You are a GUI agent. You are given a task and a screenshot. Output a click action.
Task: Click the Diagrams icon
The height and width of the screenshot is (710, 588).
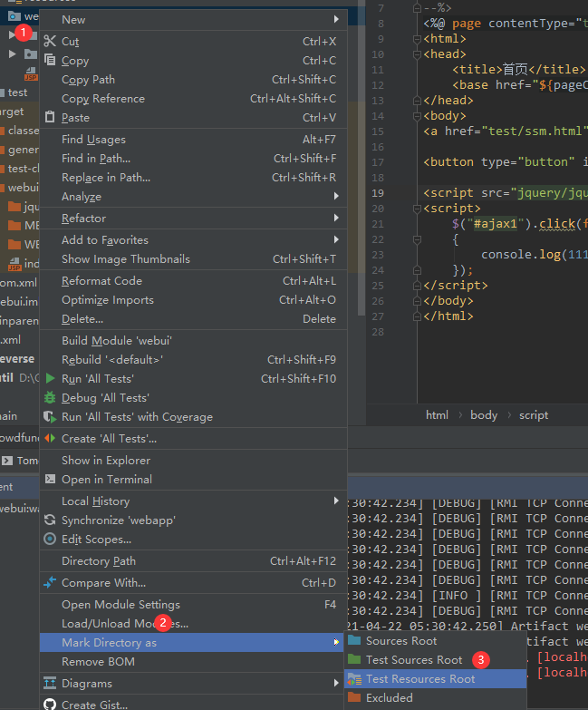[50, 683]
